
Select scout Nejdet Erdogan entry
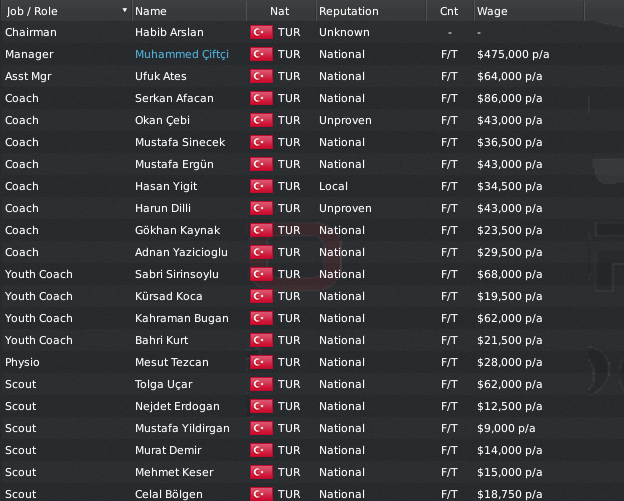(312, 406)
